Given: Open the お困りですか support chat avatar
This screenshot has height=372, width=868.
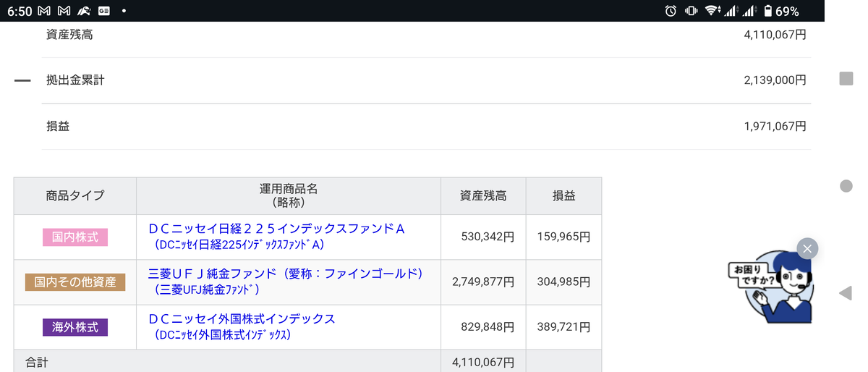Looking at the screenshot, I should (x=771, y=287).
